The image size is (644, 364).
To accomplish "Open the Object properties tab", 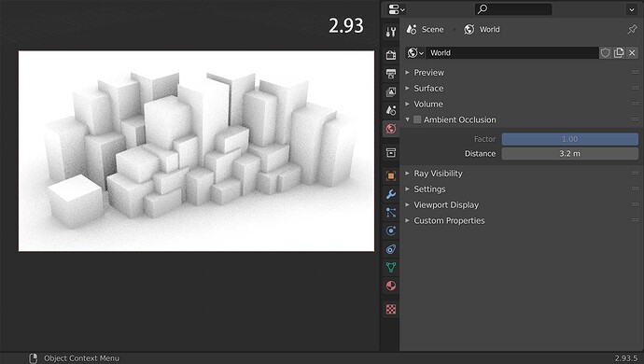I will pyautogui.click(x=391, y=175).
